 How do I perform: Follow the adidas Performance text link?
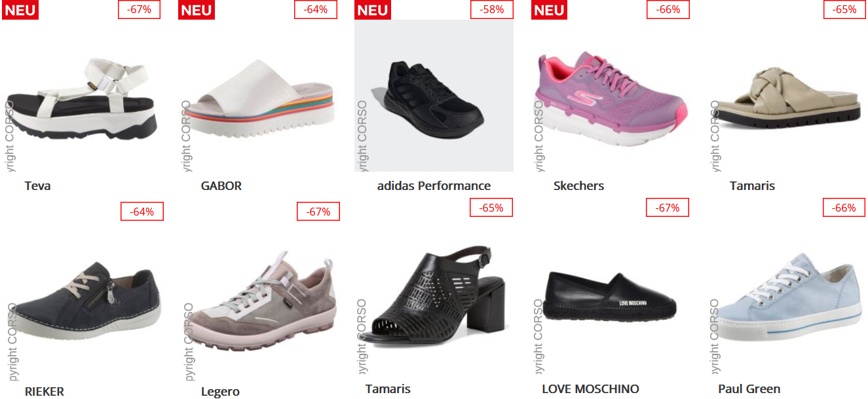434,185
